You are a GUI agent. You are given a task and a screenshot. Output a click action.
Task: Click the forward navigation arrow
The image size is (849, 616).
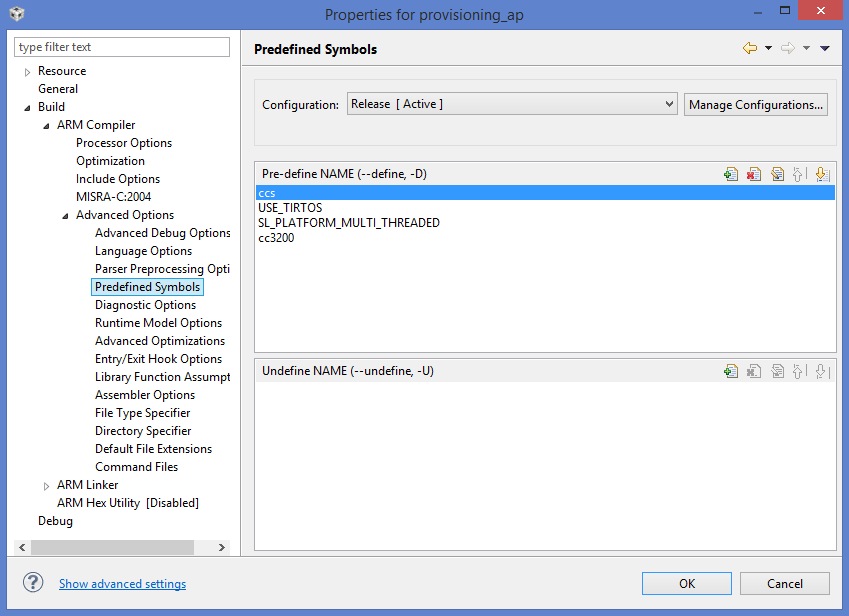click(x=788, y=48)
